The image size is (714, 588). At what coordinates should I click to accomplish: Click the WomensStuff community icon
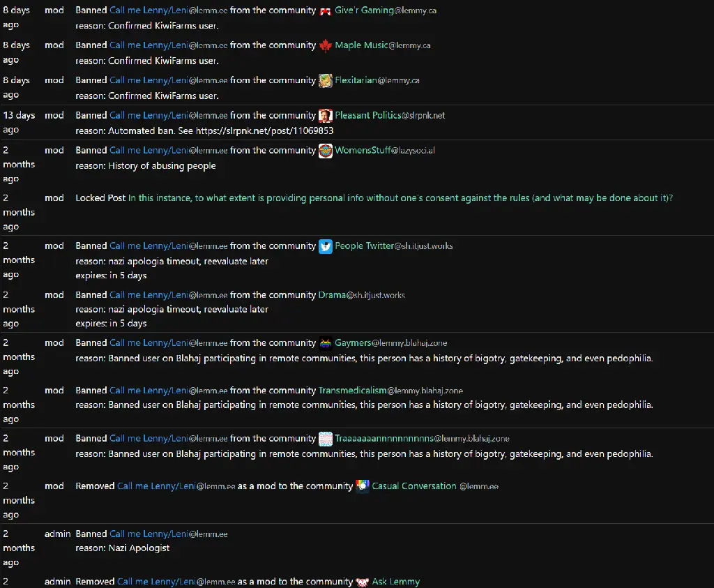click(x=325, y=151)
